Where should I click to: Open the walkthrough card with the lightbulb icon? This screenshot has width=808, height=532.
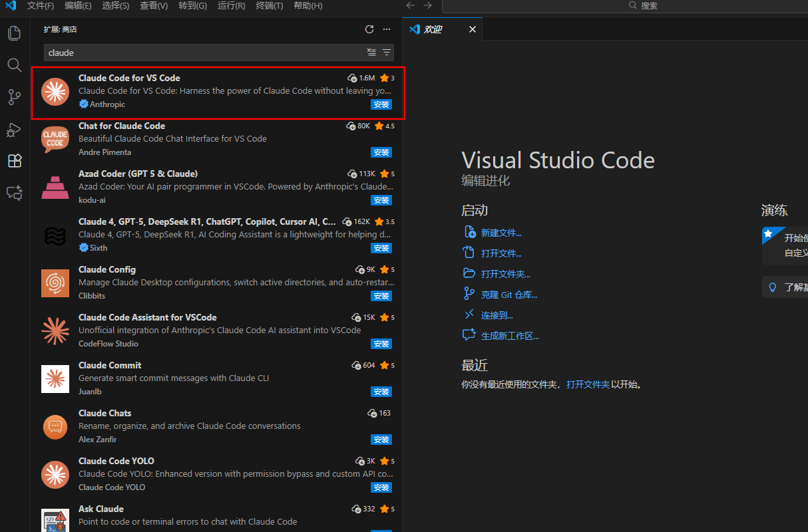point(785,287)
